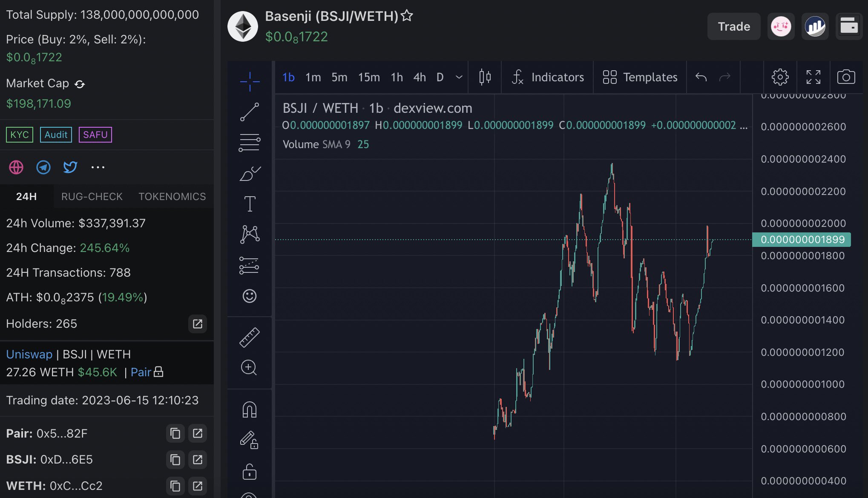Switch chart to 1m timeframe
The height and width of the screenshot is (498, 868).
(x=313, y=77)
